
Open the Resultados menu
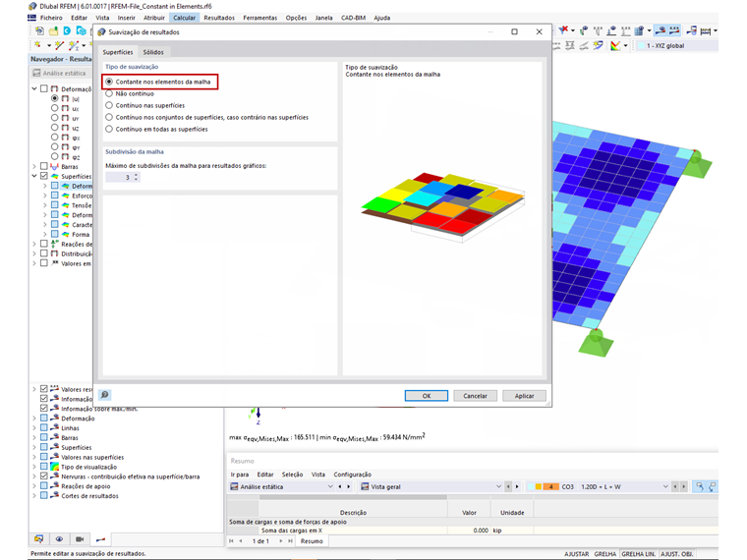[219, 18]
